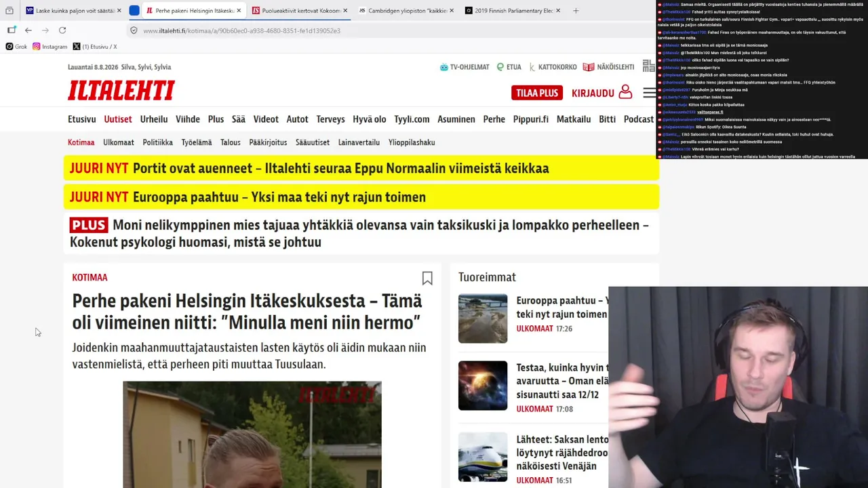Screen dimensions: 868x488
Task: Switch to the 'Laske kuinka paljon voit säästää' tab
Action: (x=73, y=11)
